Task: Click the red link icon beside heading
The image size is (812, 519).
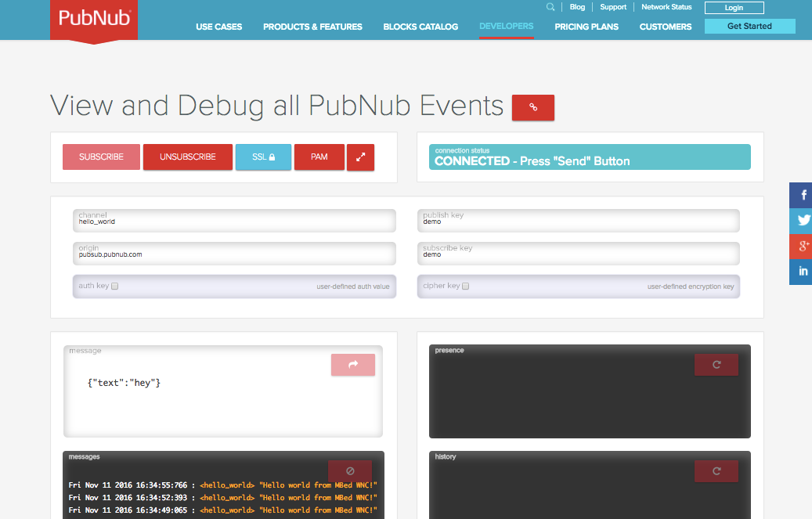Action: point(533,107)
